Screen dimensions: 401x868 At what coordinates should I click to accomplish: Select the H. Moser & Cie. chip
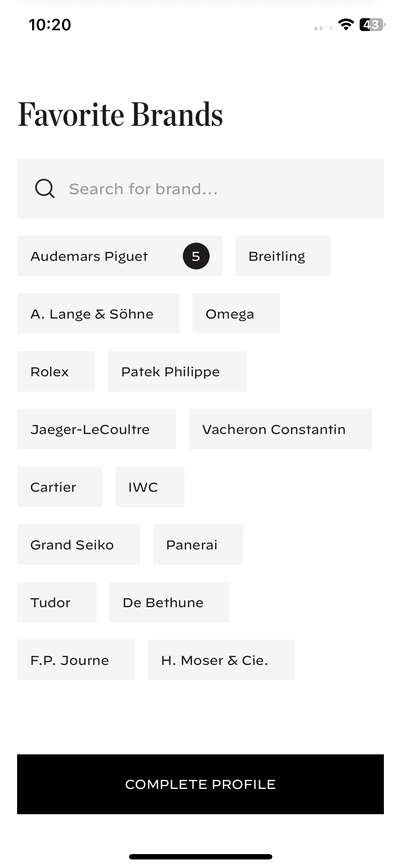[221, 660]
